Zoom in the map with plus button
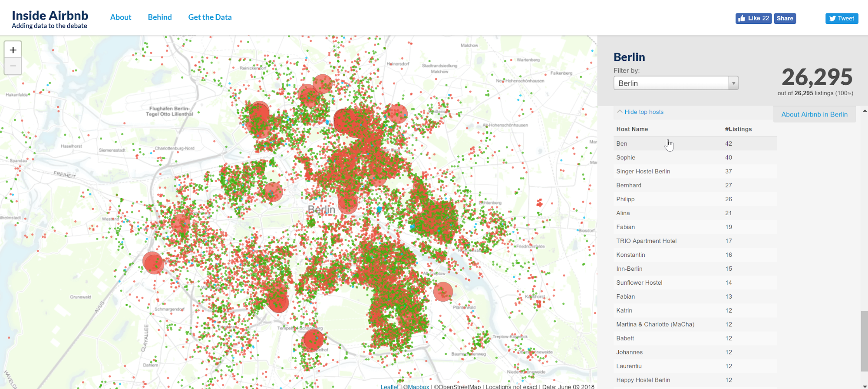868x389 pixels. tap(13, 50)
